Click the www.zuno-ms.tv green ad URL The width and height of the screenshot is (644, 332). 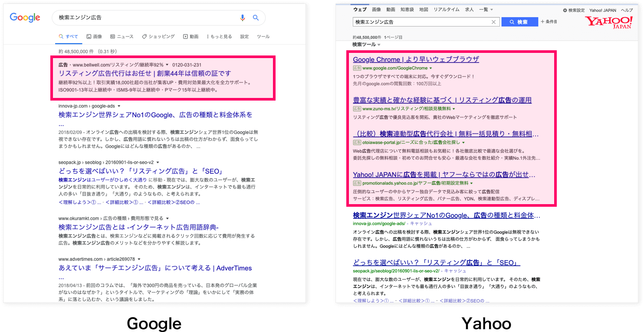(407, 109)
